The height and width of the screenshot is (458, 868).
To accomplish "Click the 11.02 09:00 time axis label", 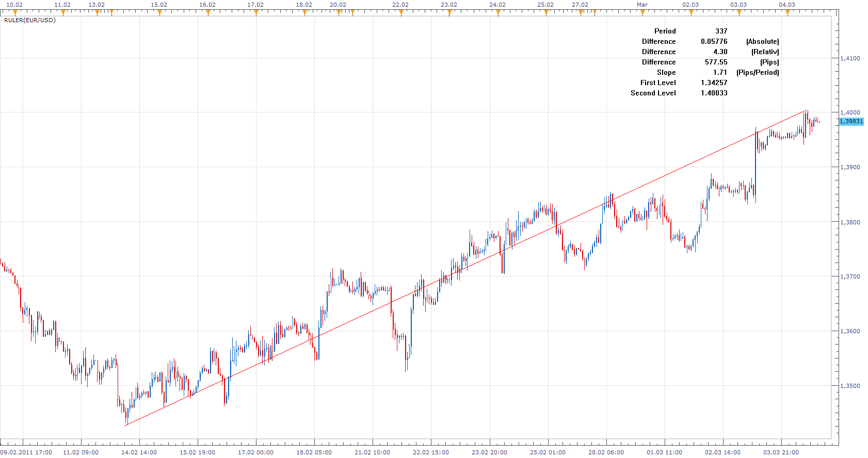I will coord(81,452).
